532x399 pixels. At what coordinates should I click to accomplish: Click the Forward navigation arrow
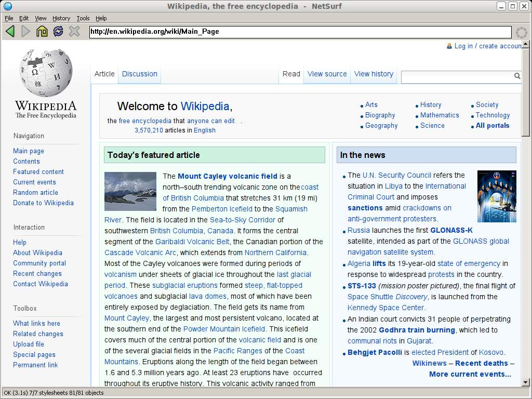[x=25, y=32]
